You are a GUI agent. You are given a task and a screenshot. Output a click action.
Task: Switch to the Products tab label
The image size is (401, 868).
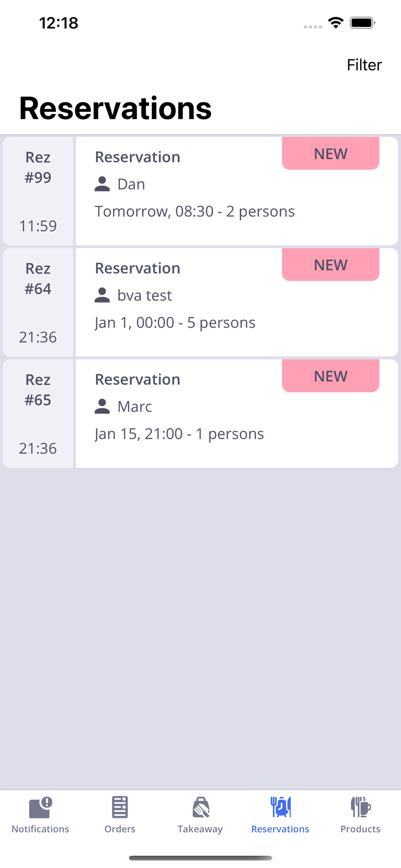coord(360,829)
